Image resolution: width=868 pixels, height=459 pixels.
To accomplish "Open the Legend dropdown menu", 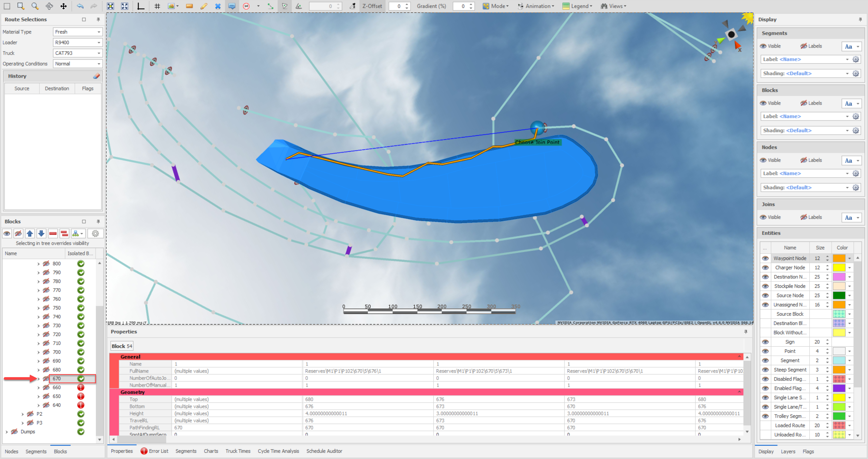I will (577, 6).
